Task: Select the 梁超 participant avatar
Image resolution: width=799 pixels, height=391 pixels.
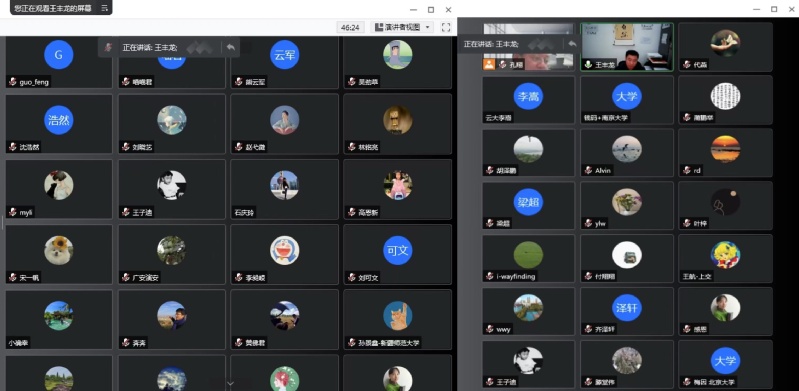Action: [528, 202]
